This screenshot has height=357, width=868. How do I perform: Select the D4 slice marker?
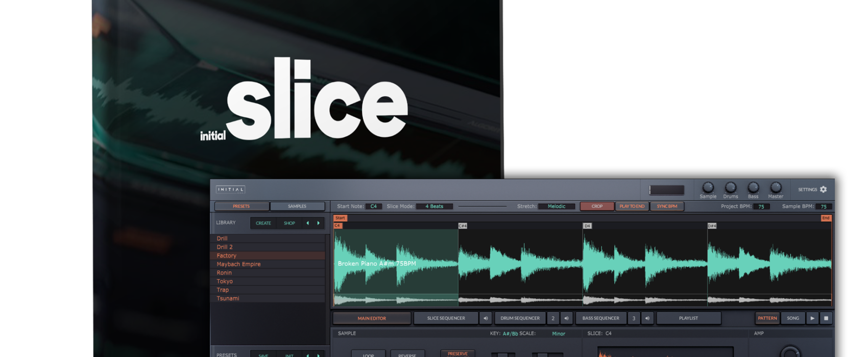coord(587,225)
